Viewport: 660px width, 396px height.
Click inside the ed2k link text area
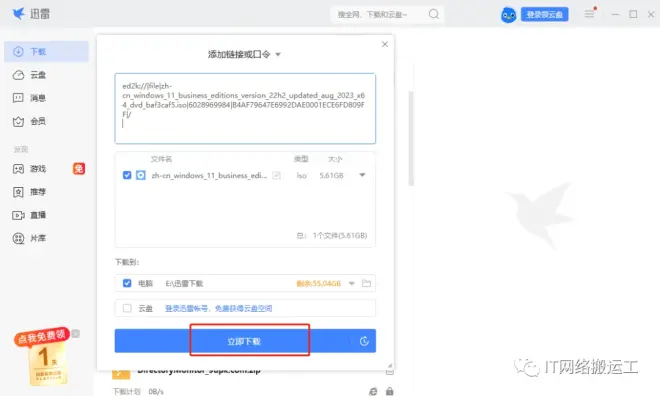pyautogui.click(x=245, y=109)
